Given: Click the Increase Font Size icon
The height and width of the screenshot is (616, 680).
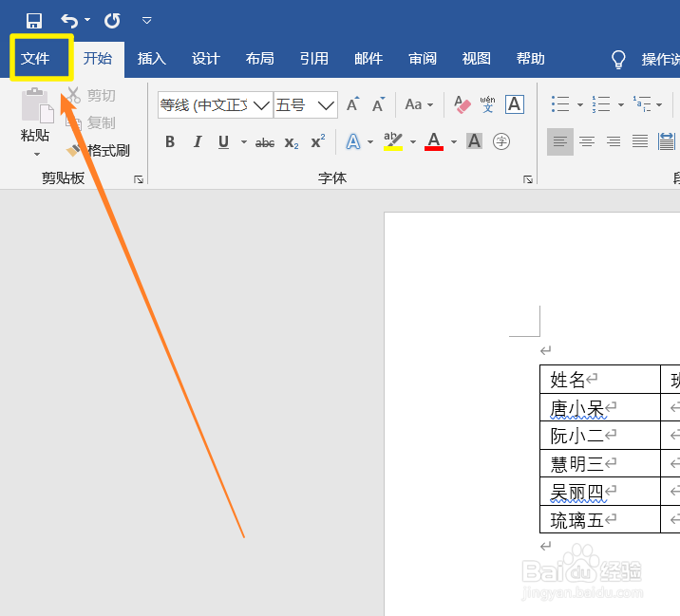Looking at the screenshot, I should [353, 104].
